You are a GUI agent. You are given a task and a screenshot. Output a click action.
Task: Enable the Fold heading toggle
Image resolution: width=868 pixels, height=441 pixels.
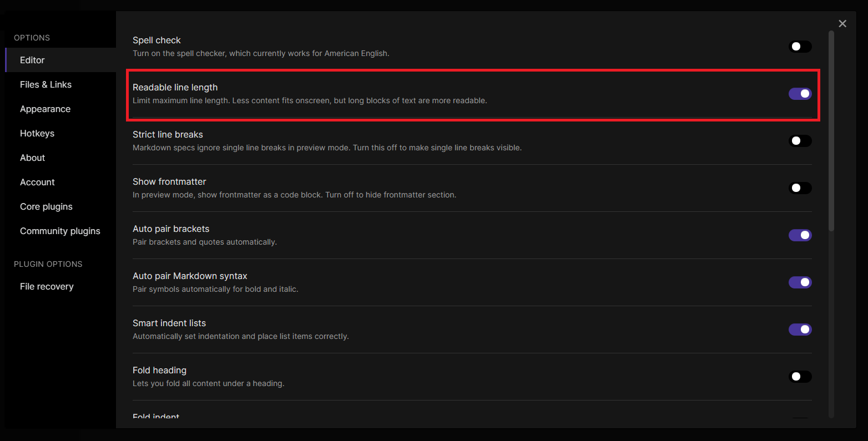pyautogui.click(x=800, y=377)
